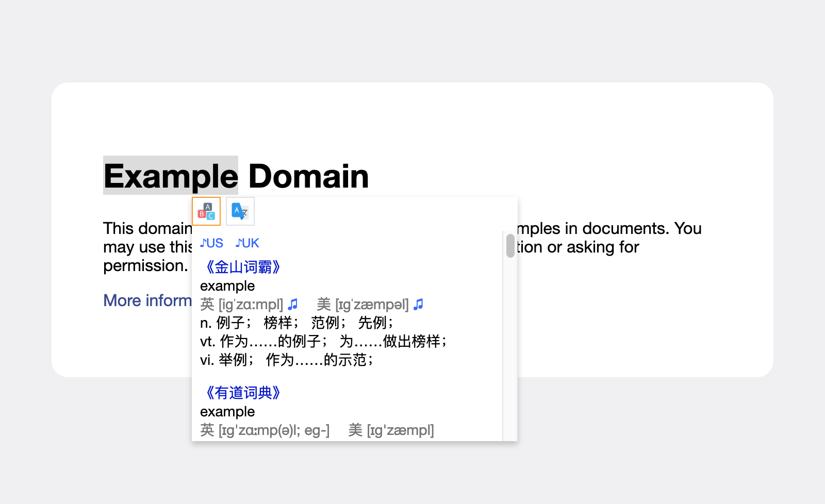
Task: Click the word Domain in heading
Action: tap(309, 176)
